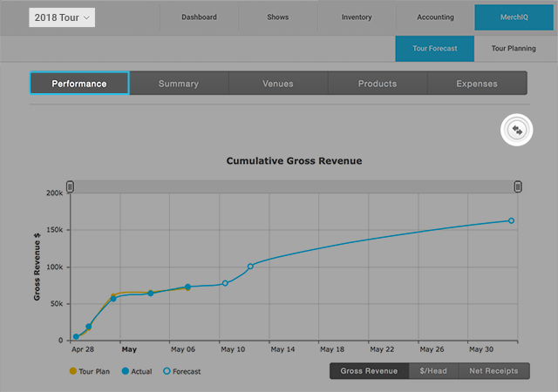
Task: Switch chart to Net Receipts
Action: pyautogui.click(x=493, y=371)
